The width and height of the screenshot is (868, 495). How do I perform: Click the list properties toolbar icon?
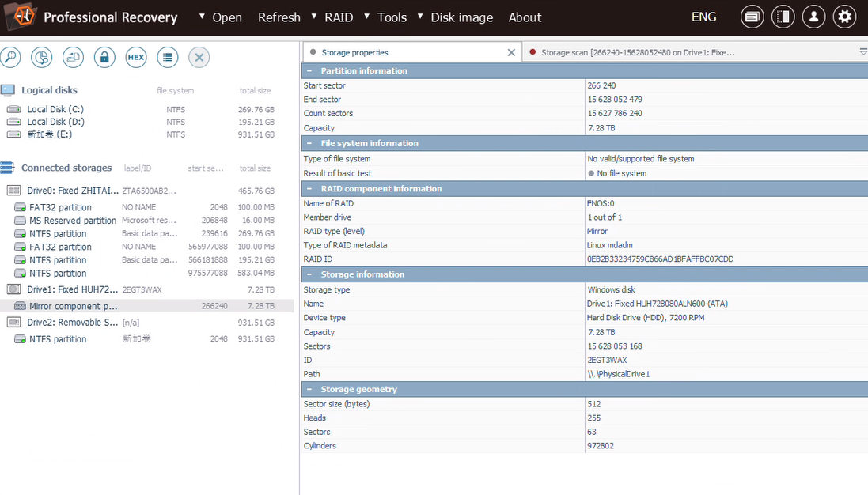click(x=167, y=57)
